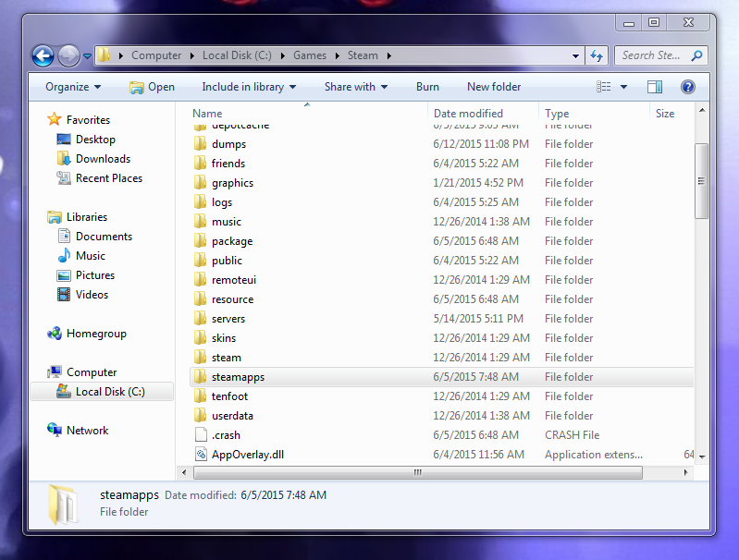Open the selected steamapps folder
The image size is (739, 560).
[x=153, y=87]
